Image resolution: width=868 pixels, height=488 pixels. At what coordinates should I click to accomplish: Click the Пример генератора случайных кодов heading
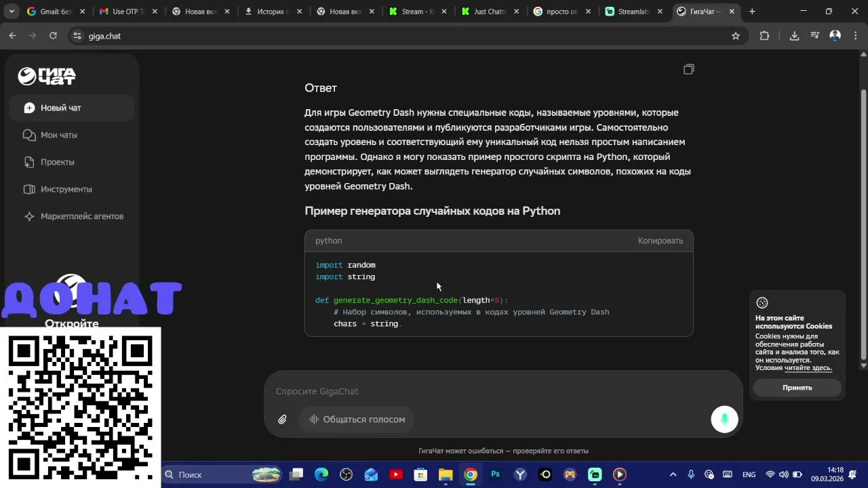point(433,211)
